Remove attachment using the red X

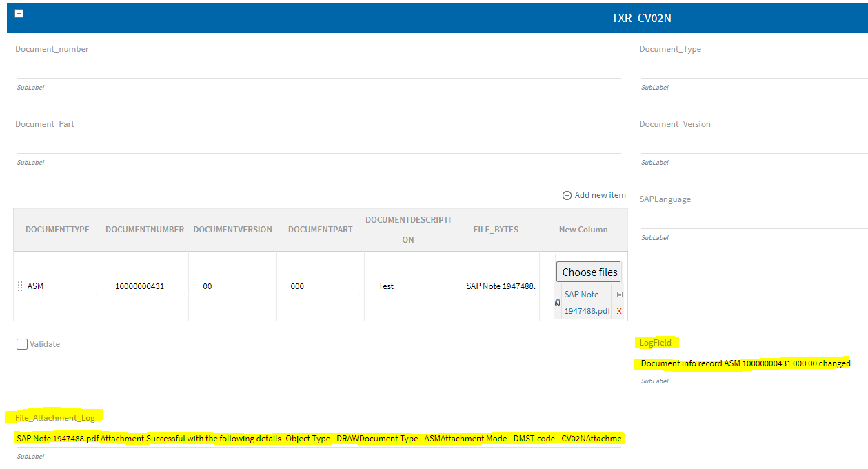(619, 312)
